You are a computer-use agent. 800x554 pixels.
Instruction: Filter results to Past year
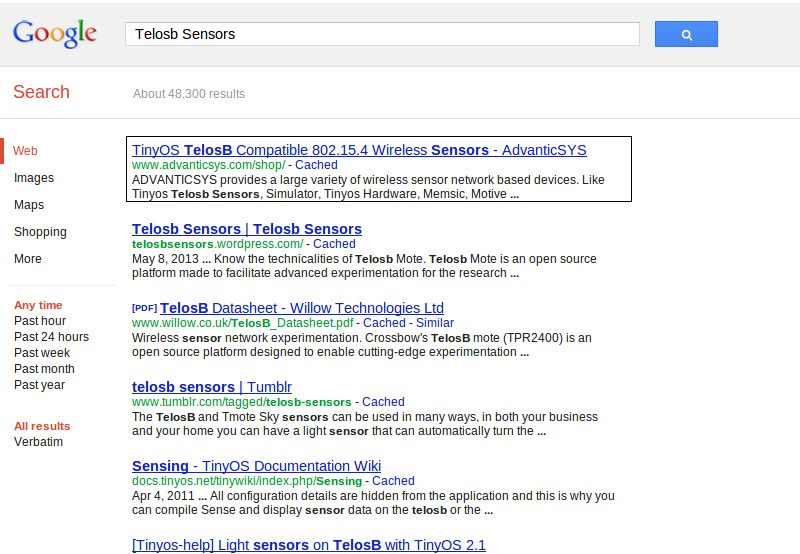coord(39,385)
